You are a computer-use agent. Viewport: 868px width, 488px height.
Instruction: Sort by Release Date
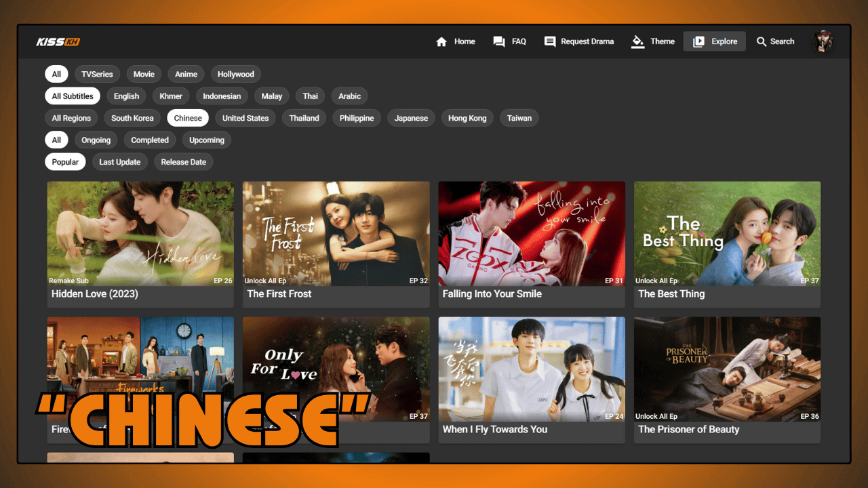pos(183,162)
